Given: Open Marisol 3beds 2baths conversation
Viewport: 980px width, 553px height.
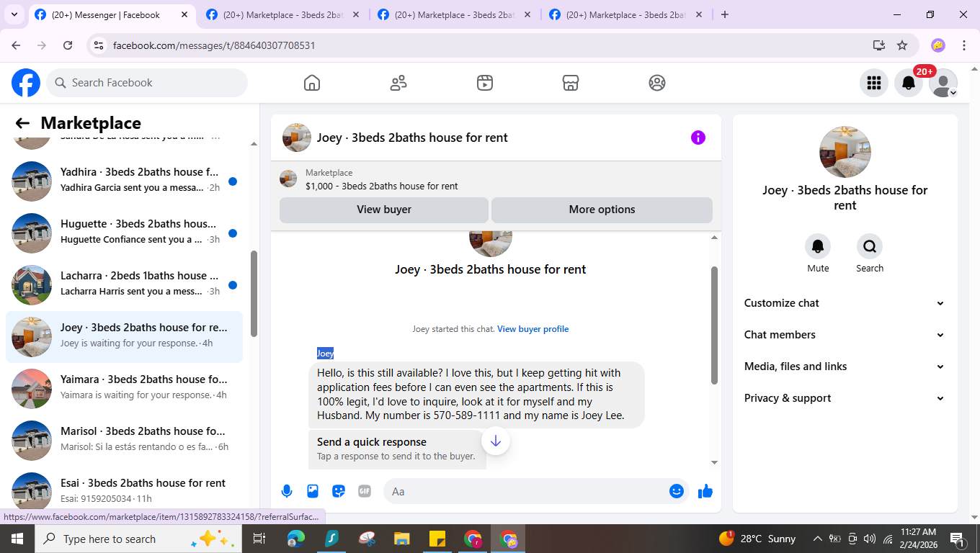Looking at the screenshot, I should 124,441.
